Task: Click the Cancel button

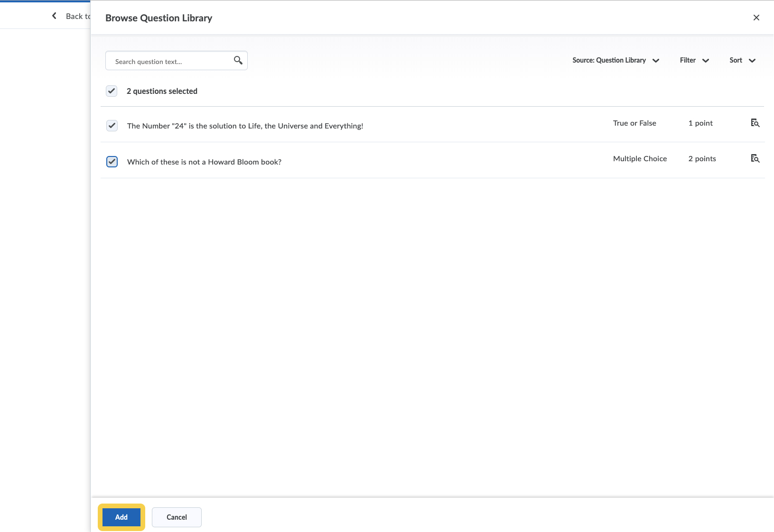Action: (x=177, y=517)
